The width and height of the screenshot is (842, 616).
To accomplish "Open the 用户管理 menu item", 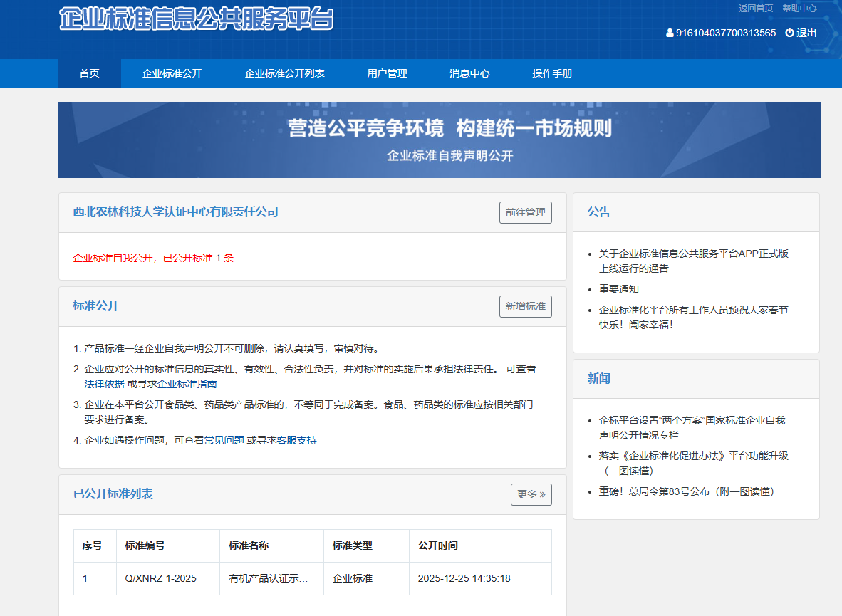I will [x=387, y=73].
